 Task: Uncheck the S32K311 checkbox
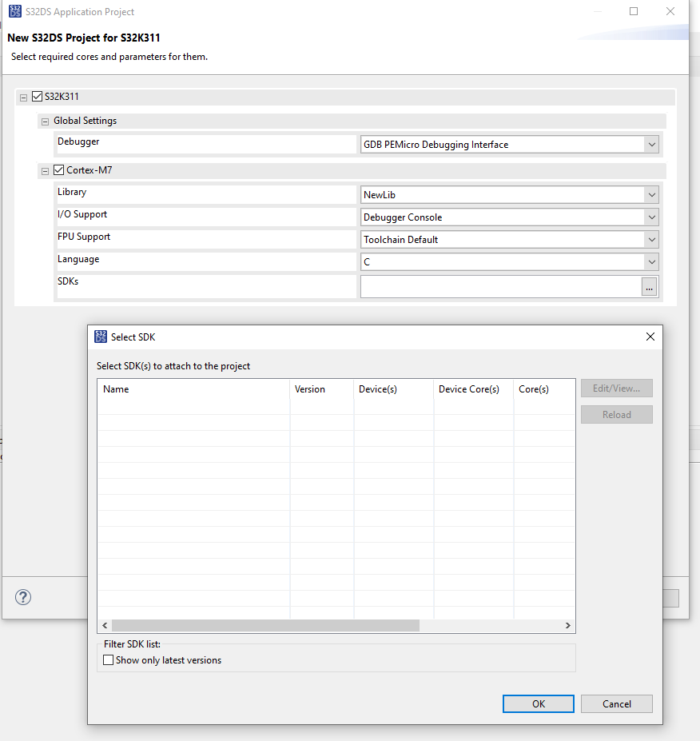pyautogui.click(x=37, y=95)
